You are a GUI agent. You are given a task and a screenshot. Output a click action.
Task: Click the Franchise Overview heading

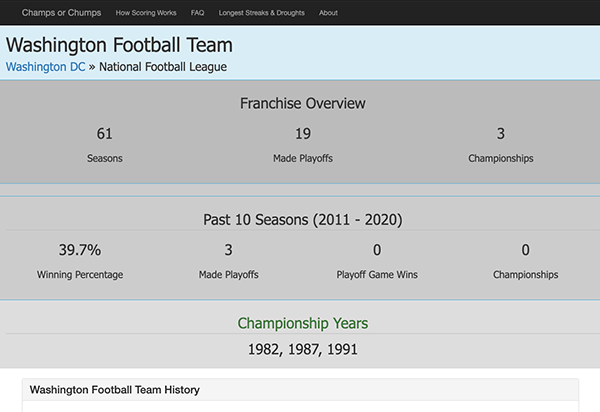[303, 103]
